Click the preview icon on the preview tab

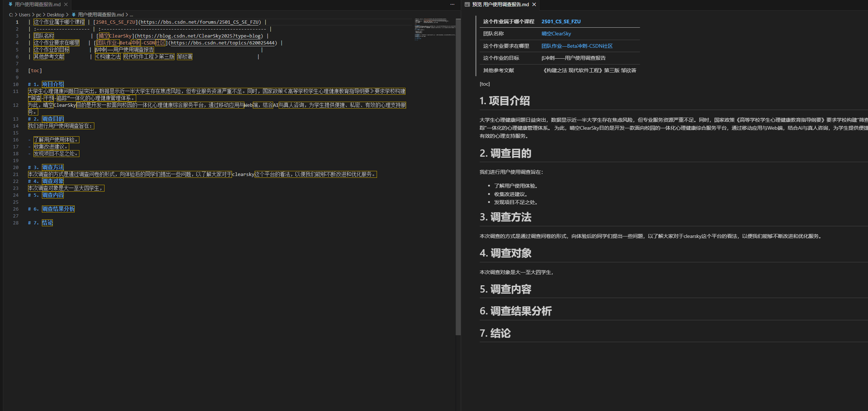467,4
